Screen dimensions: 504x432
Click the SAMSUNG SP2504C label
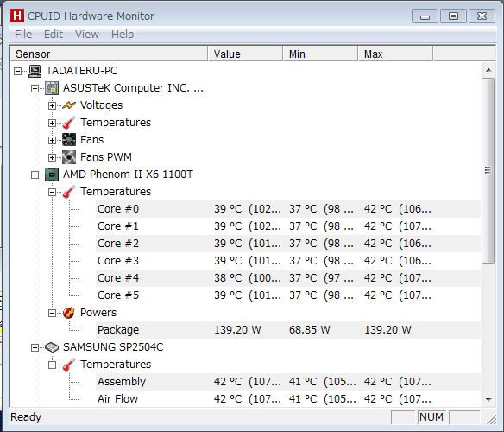pyautogui.click(x=113, y=347)
